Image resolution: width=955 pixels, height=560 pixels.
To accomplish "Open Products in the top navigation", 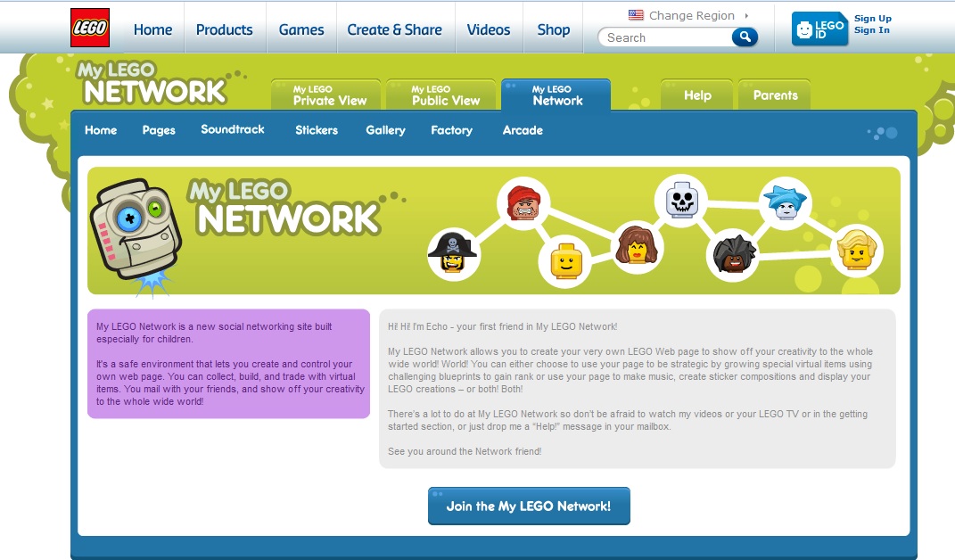I will (x=224, y=29).
